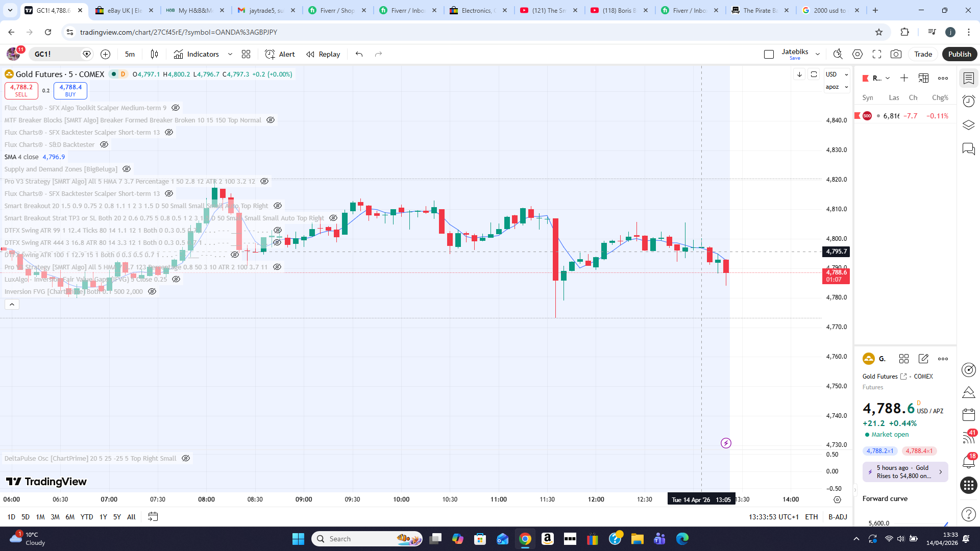Collapse the indicator legend list

(x=12, y=305)
